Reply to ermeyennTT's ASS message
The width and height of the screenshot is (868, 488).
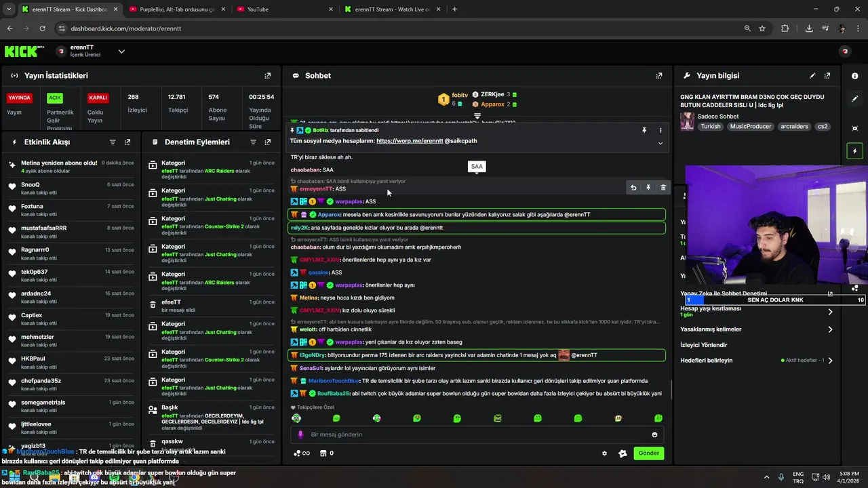pyautogui.click(x=633, y=188)
